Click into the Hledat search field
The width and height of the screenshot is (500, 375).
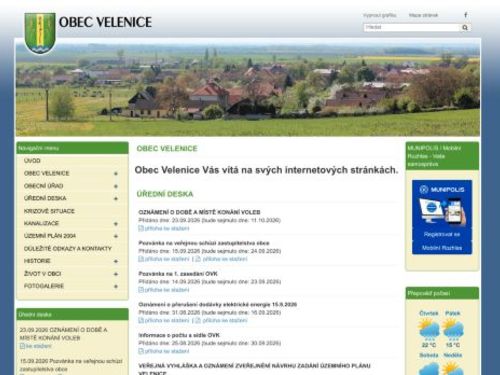pyautogui.click(x=412, y=28)
